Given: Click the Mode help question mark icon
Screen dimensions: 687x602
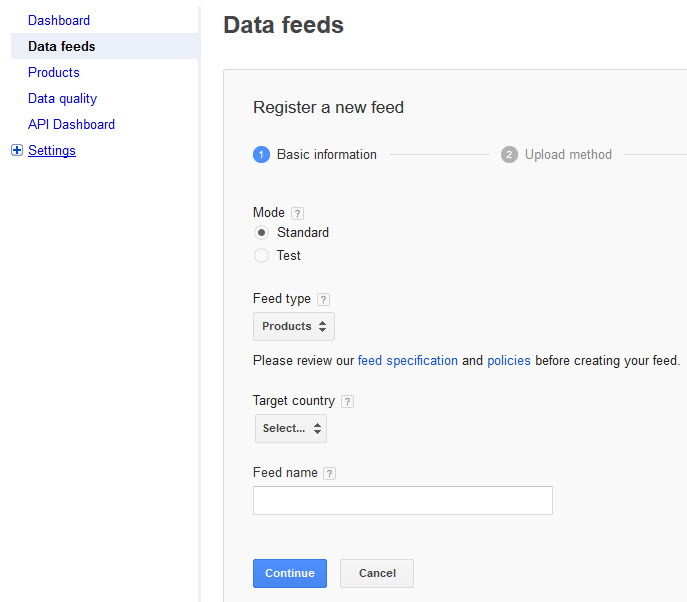Looking at the screenshot, I should coord(297,213).
